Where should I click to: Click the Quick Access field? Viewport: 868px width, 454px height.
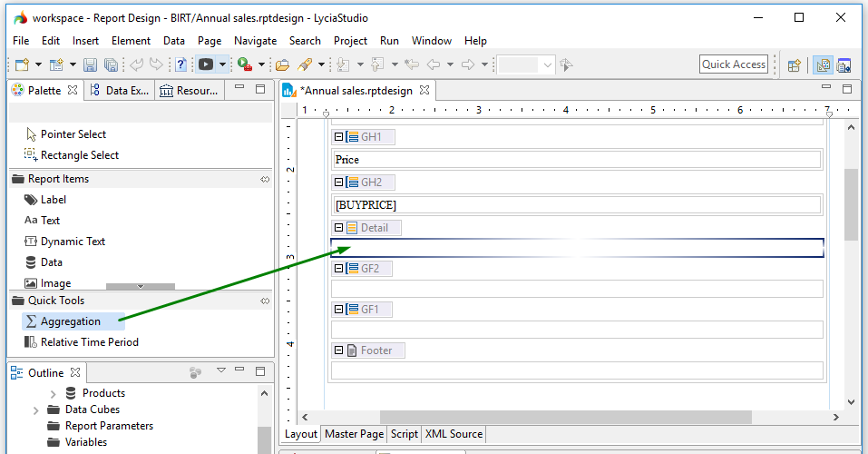click(x=734, y=64)
